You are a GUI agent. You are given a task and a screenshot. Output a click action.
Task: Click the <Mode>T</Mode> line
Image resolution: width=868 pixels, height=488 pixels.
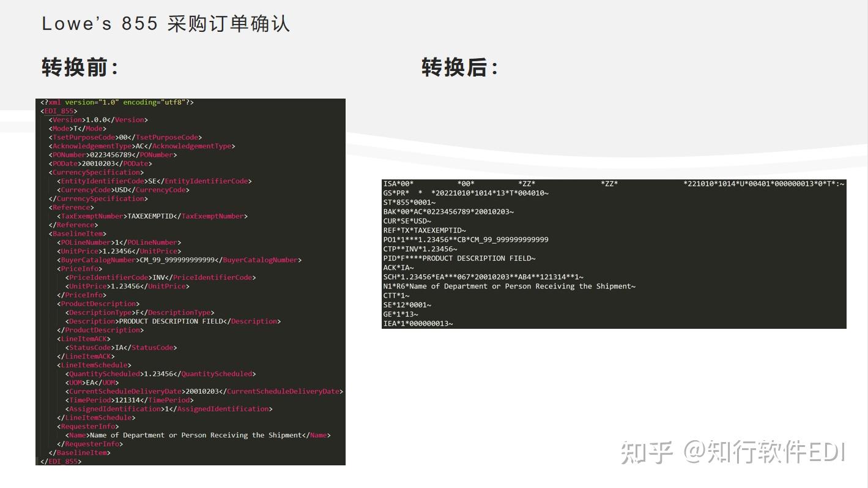78,129
